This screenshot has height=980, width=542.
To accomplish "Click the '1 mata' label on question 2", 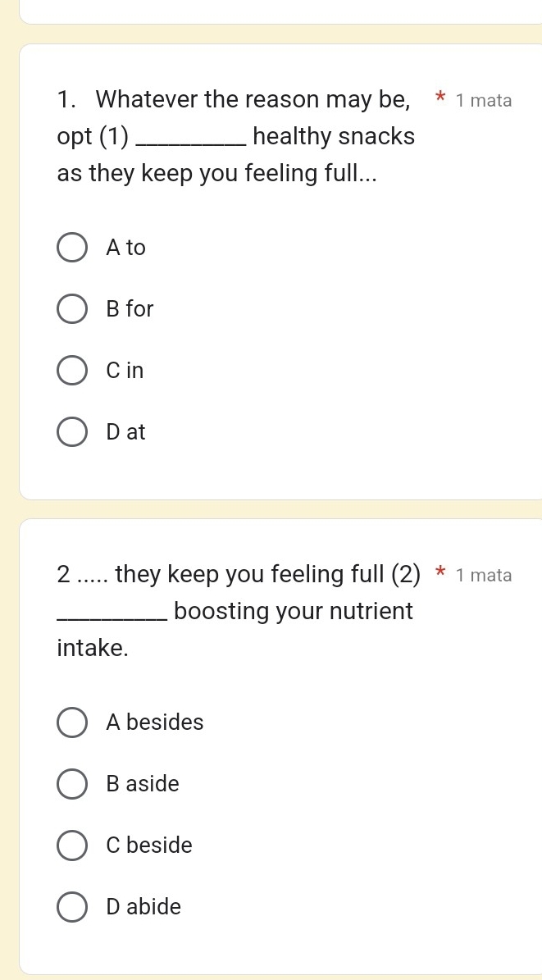I will (x=484, y=576).
